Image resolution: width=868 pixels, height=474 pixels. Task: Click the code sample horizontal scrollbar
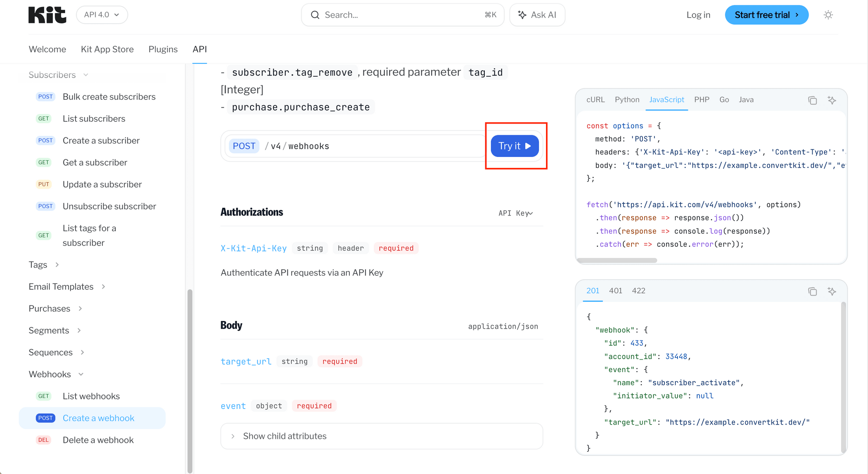click(x=617, y=260)
